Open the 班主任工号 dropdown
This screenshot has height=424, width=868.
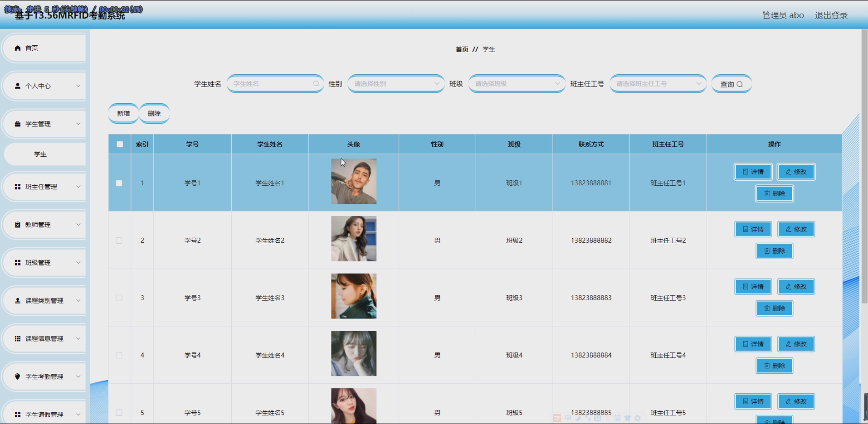point(658,84)
